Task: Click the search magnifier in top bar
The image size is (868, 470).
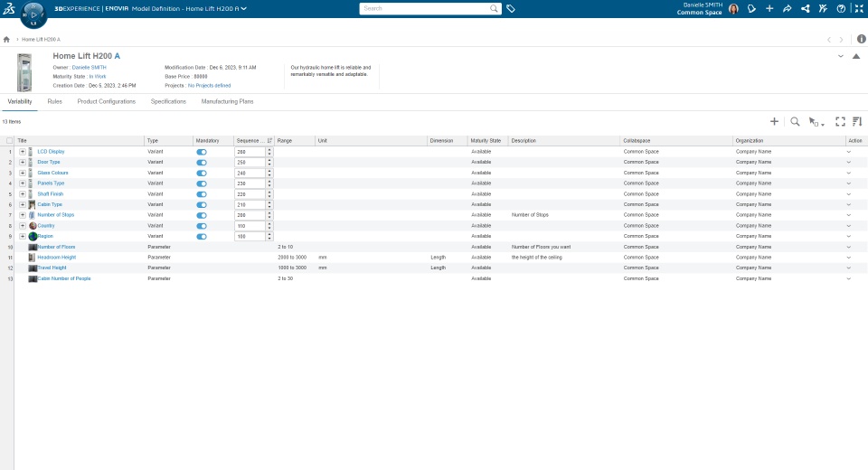Action: pos(494,8)
